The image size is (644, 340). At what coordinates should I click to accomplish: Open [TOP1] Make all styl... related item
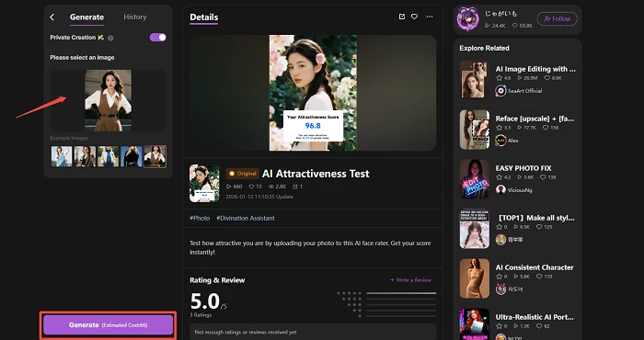(535, 218)
